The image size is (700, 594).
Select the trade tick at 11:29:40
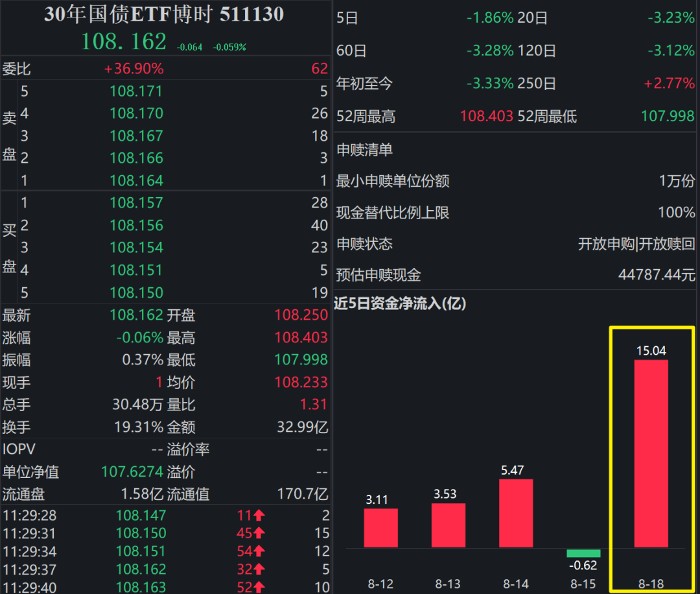pyautogui.click(x=166, y=587)
